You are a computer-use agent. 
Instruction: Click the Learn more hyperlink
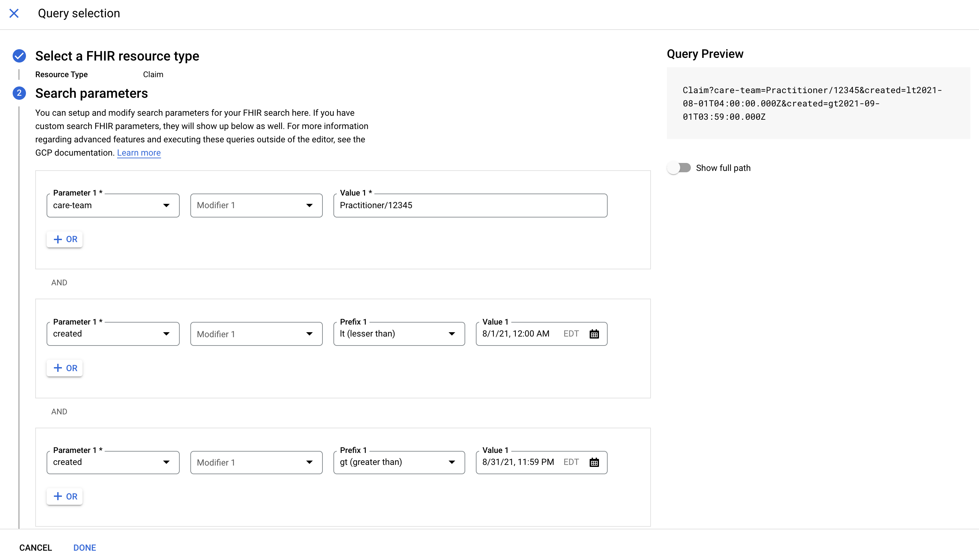coord(138,153)
